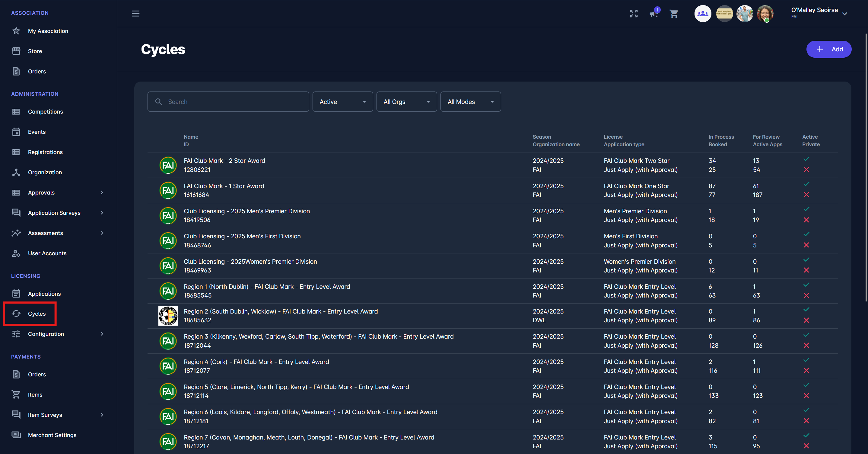
Task: Click the User Accounts sidebar icon
Action: (16, 253)
